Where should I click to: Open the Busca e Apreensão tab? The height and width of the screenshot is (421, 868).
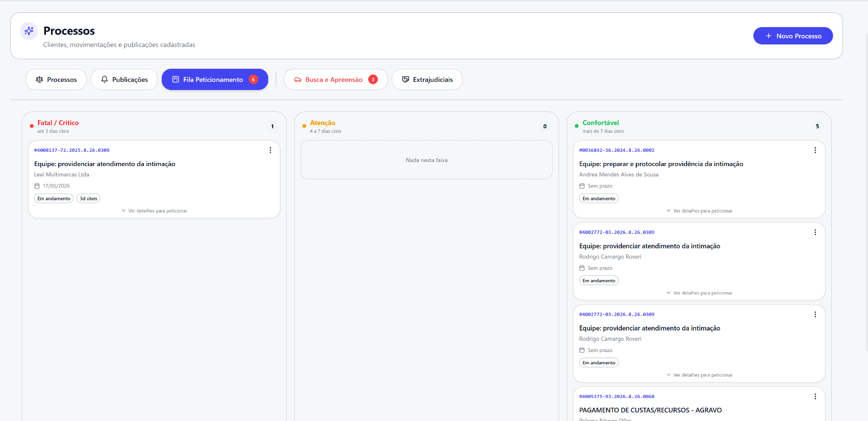336,79
